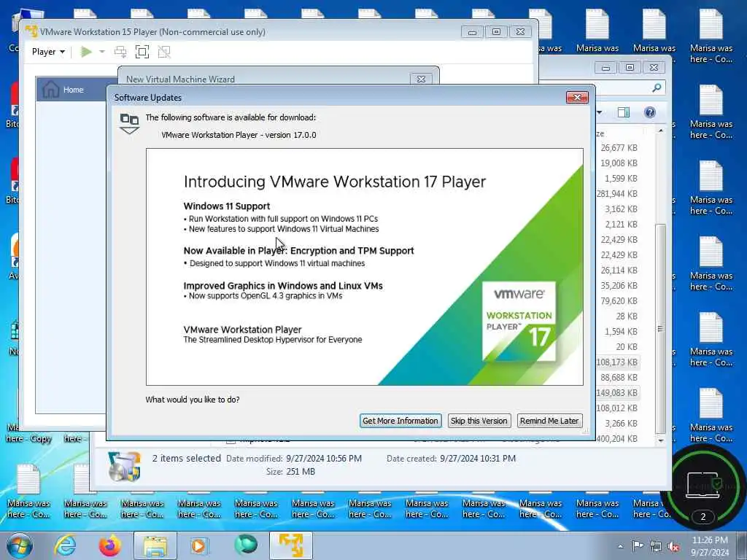Open the Windows Start button
This screenshot has height=560, width=747.
coord(19,545)
